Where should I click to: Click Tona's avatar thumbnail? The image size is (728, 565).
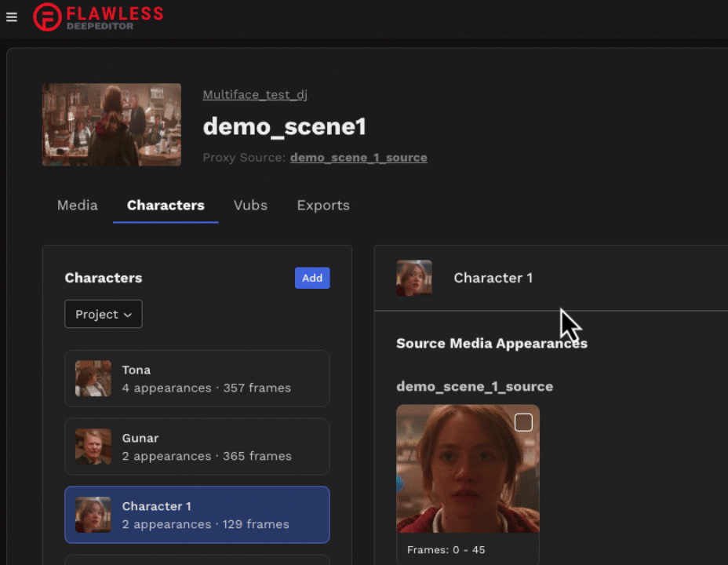pos(93,378)
